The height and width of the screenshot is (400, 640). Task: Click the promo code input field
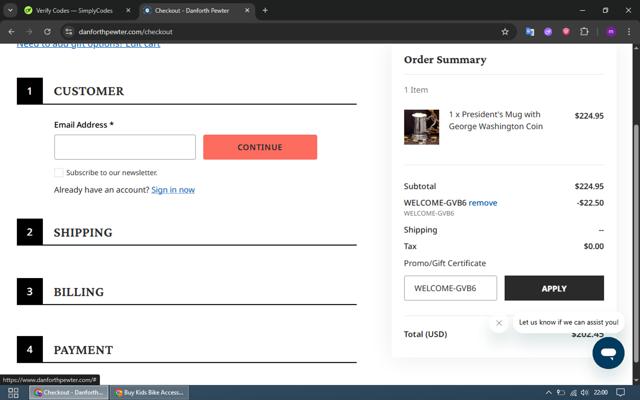coord(451,288)
